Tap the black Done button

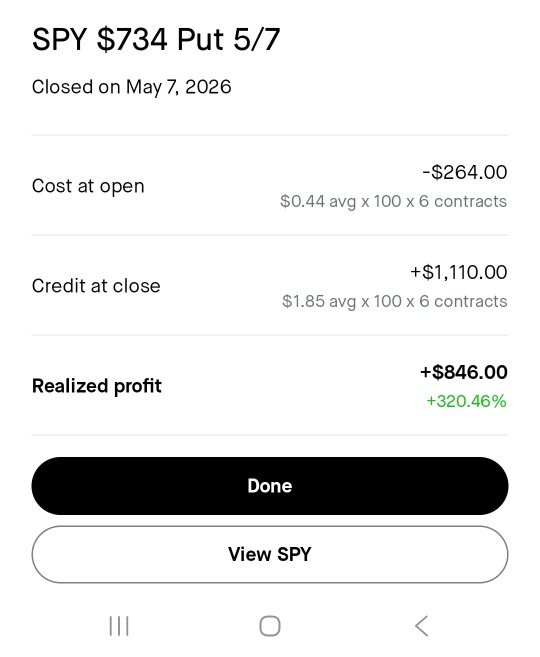(270, 486)
